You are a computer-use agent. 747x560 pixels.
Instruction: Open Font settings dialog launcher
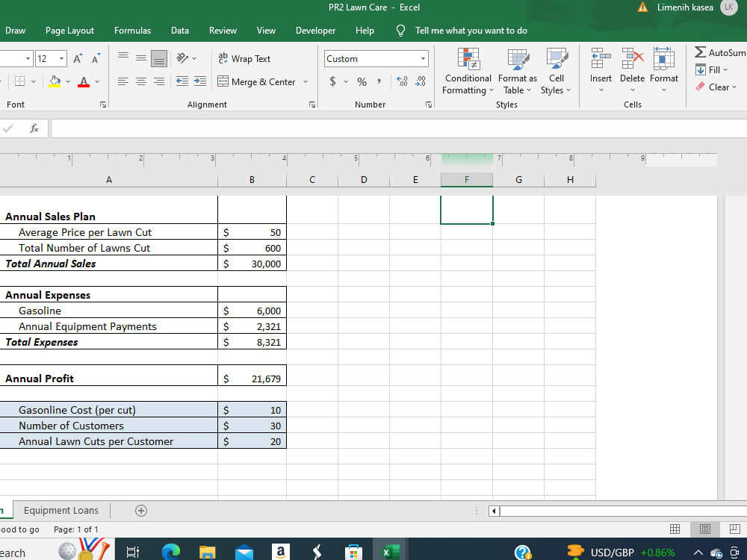click(103, 105)
